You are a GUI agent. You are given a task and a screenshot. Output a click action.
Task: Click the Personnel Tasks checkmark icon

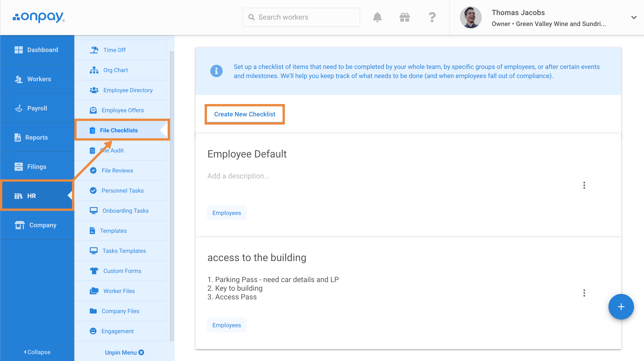(x=93, y=191)
